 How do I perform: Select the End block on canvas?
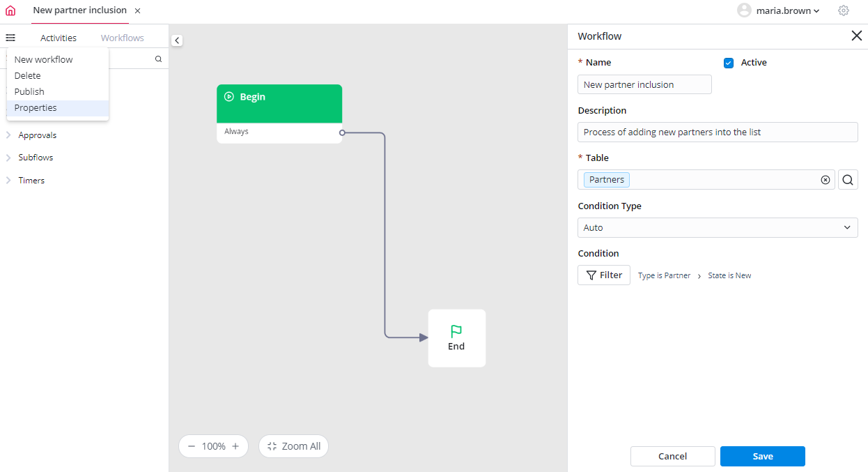[x=457, y=338]
